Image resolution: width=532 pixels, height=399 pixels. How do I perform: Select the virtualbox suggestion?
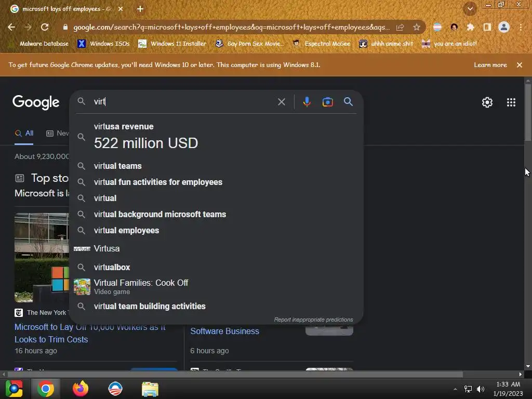[x=216, y=268]
